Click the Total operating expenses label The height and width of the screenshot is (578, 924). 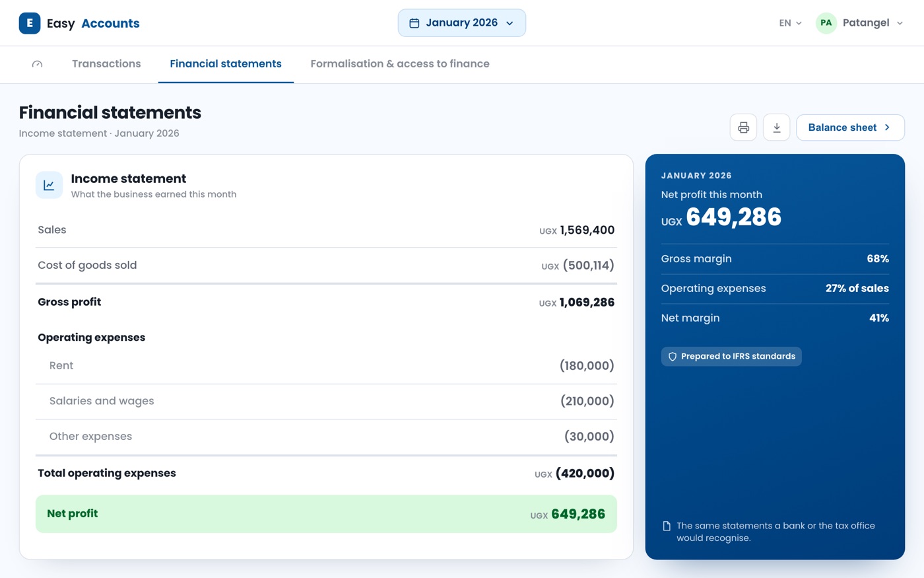pos(107,474)
